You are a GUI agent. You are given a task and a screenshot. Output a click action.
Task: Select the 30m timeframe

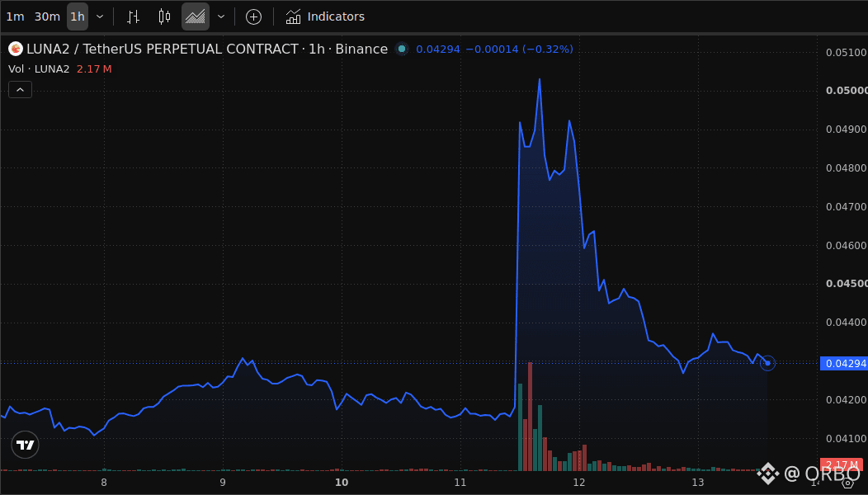tap(47, 16)
